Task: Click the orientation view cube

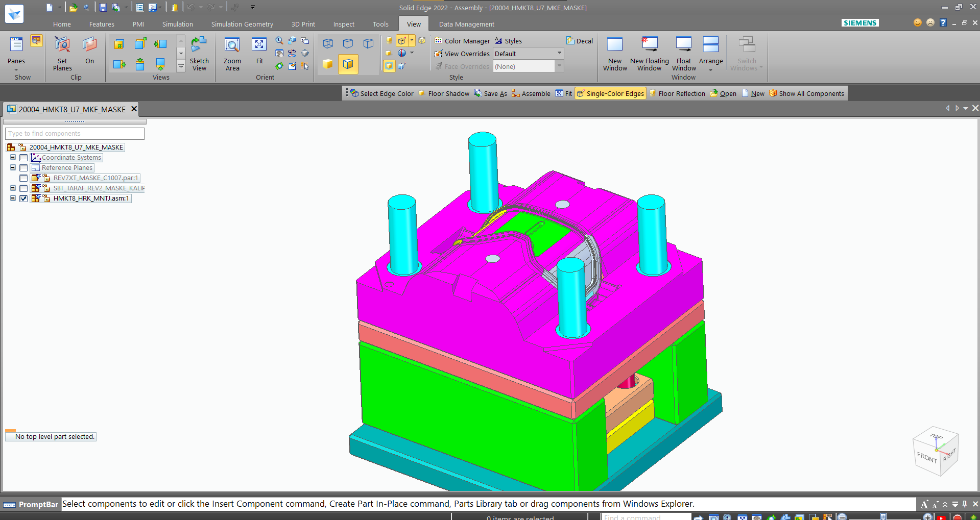Action: (936, 451)
